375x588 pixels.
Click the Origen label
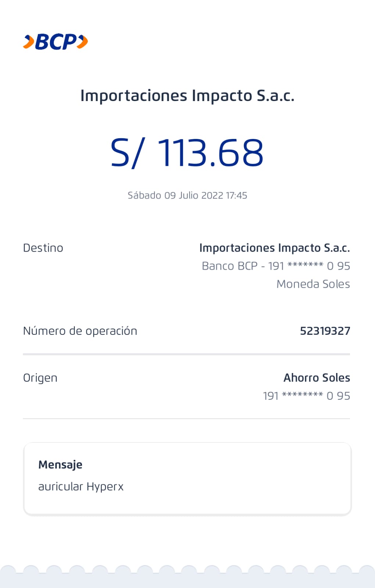point(40,378)
